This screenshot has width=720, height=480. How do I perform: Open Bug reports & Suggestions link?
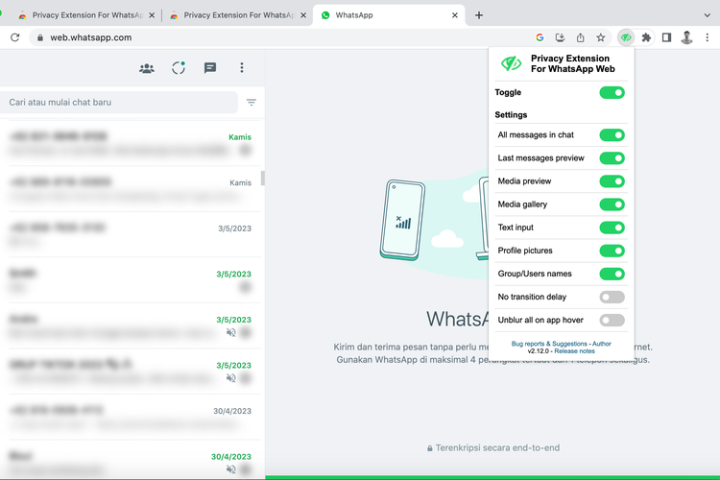click(549, 344)
